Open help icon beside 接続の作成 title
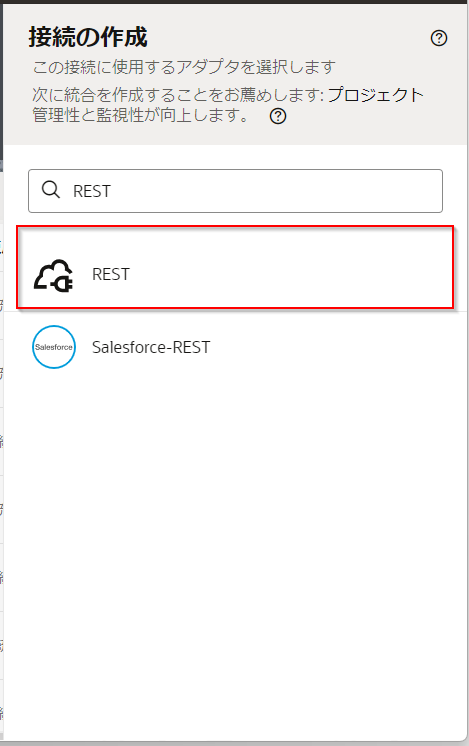Viewport: 469px width, 746px height. click(x=439, y=38)
